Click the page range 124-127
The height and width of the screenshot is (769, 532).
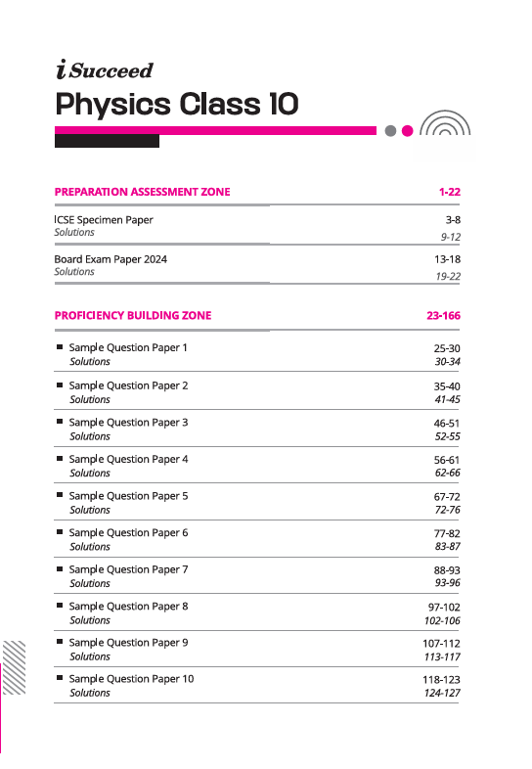(x=442, y=693)
